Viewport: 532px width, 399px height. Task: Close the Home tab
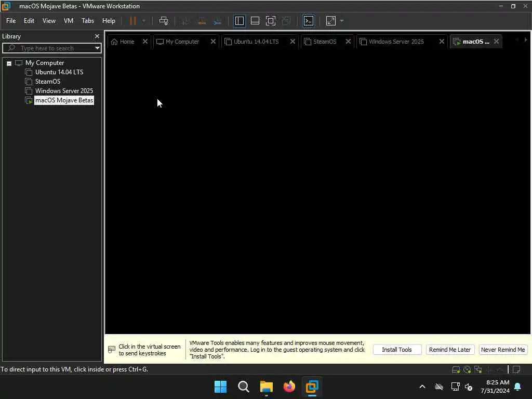pos(145,42)
